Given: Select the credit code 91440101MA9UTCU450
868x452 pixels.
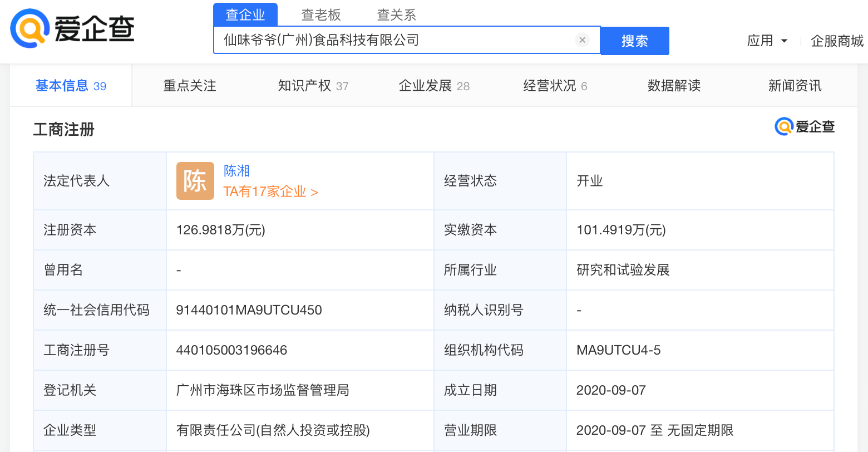Looking at the screenshot, I should point(249,310).
